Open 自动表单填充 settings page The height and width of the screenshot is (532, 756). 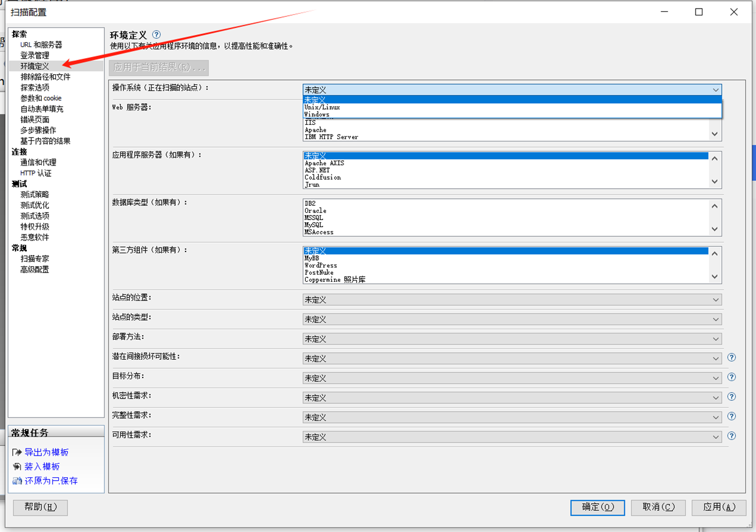[x=42, y=109]
